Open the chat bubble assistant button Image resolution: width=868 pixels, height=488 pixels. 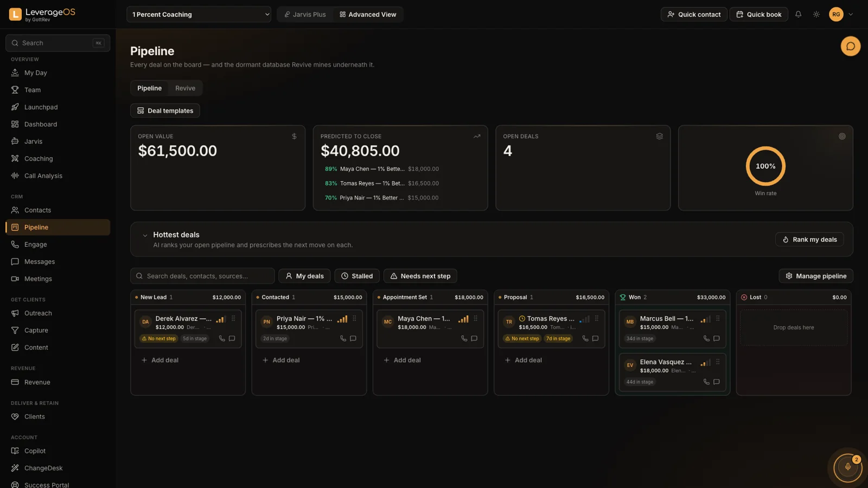[850, 46]
